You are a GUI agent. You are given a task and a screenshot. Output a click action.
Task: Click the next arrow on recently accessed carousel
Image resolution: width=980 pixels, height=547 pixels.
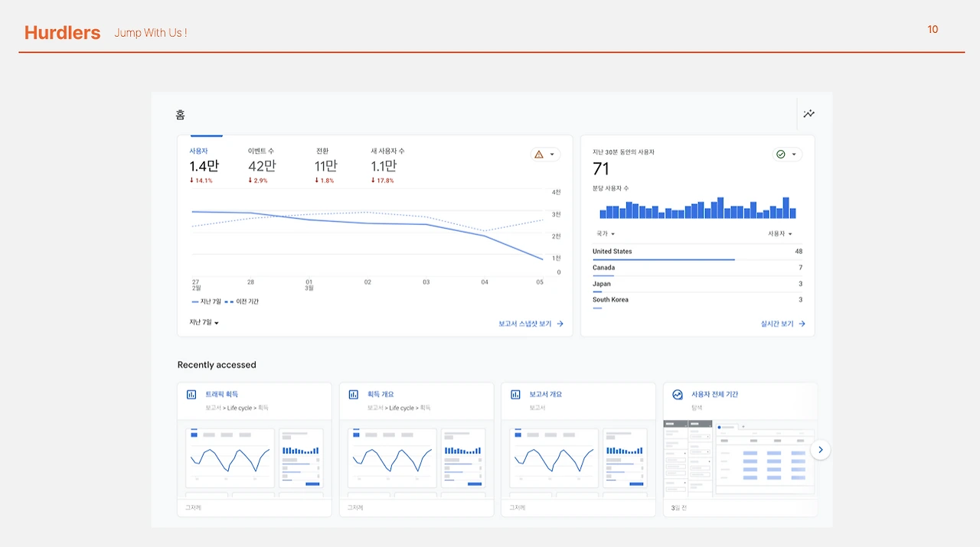click(820, 450)
